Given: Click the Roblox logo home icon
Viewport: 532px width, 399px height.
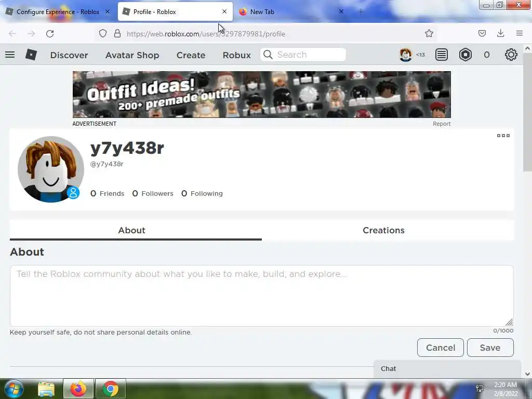Looking at the screenshot, I should click(x=31, y=55).
